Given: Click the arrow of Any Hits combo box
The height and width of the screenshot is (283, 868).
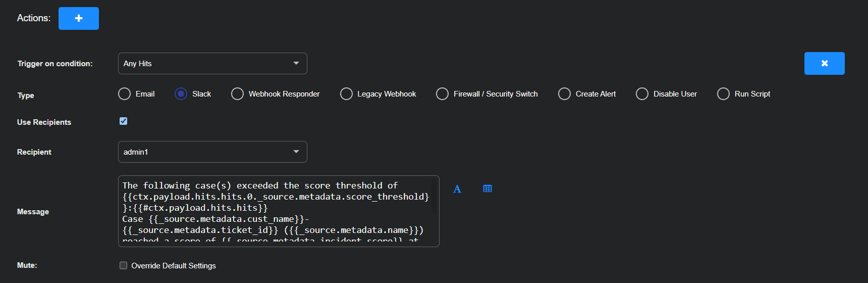Looking at the screenshot, I should [x=296, y=64].
